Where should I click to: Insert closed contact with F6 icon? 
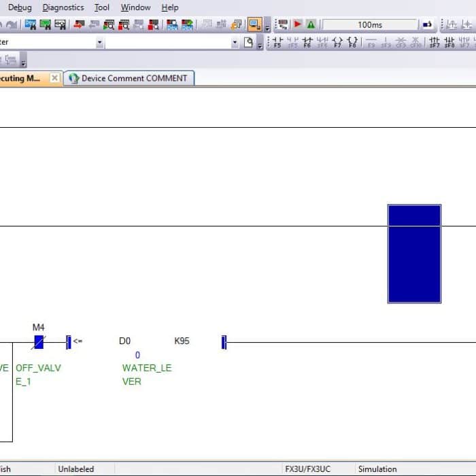pos(307,42)
